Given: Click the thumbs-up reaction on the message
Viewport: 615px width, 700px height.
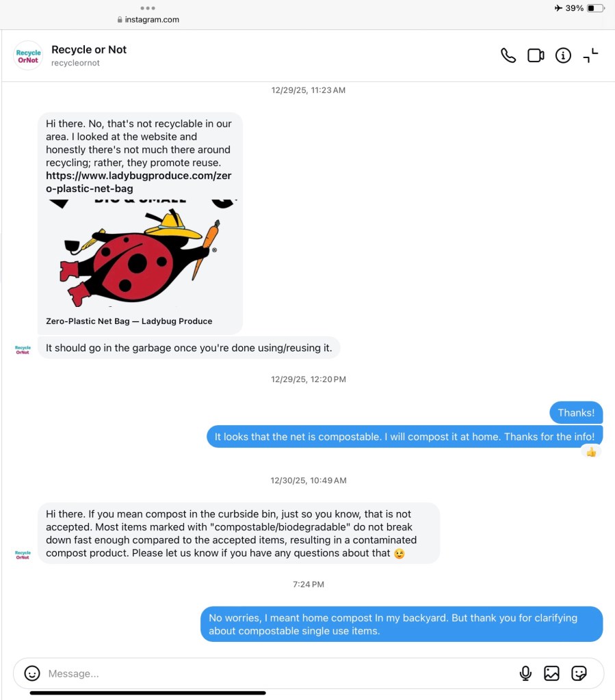Looking at the screenshot, I should [591, 453].
